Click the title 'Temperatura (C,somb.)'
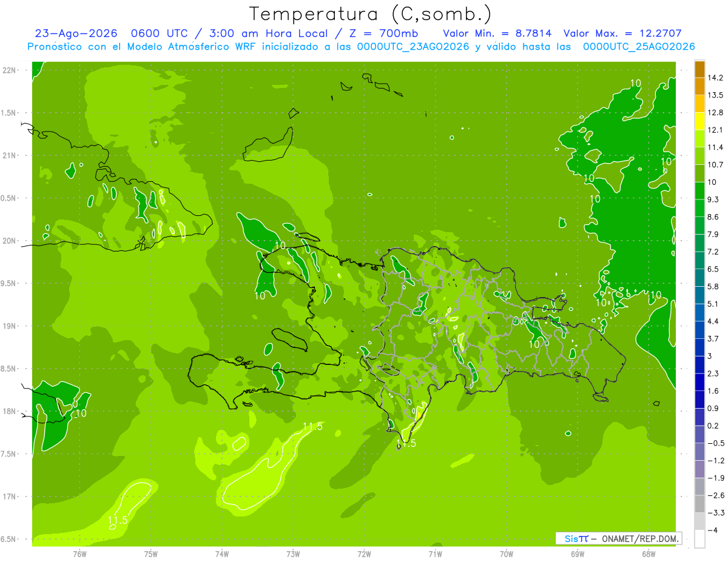Screen dimensions: 728x562 click(x=370, y=13)
